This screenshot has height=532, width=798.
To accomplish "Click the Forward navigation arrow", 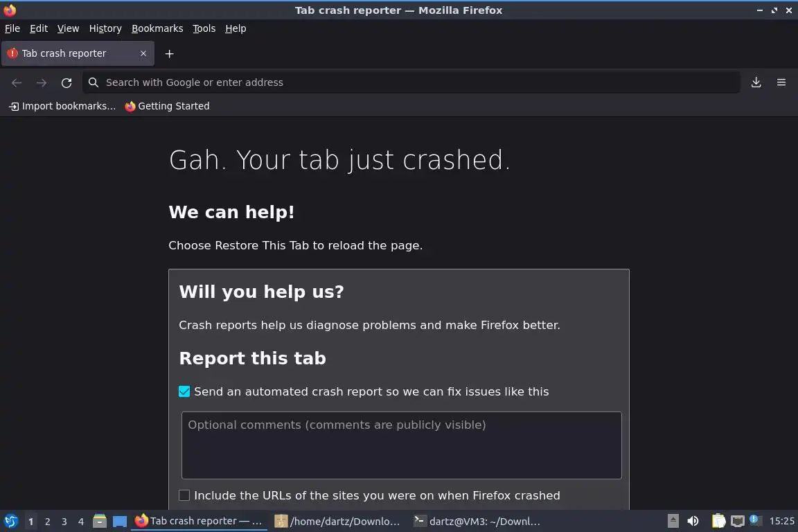I will point(42,82).
